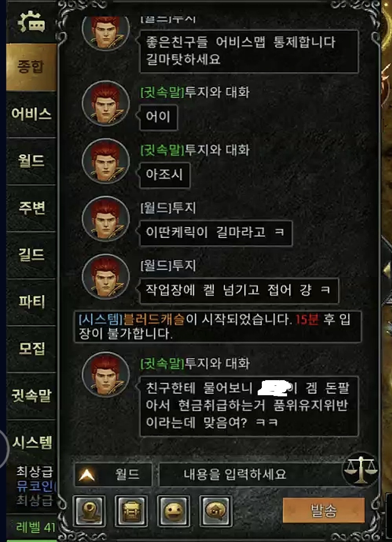This screenshot has width=392, height=542.
Task: Select the 월드 tab in sidebar
Action: [x=31, y=161]
